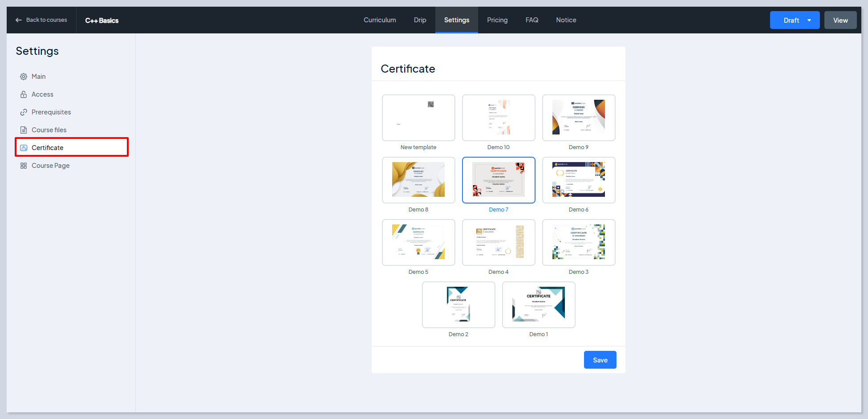Select the Demo 1 certificate template

[539, 305]
